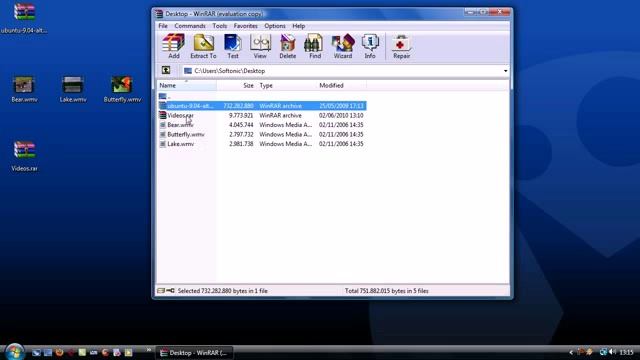Launch the Wizard tool
Image resolution: width=640 pixels, height=360 pixels.
point(343,47)
